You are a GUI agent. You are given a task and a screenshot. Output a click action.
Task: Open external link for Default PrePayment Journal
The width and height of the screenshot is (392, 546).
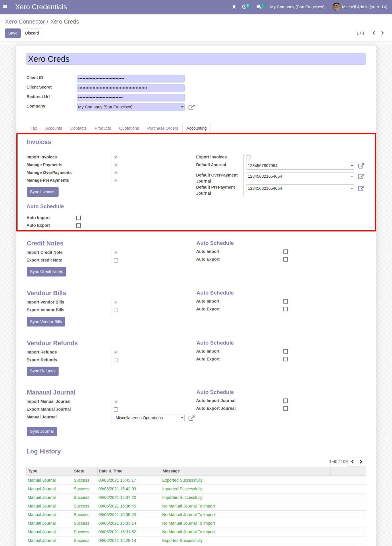[361, 188]
